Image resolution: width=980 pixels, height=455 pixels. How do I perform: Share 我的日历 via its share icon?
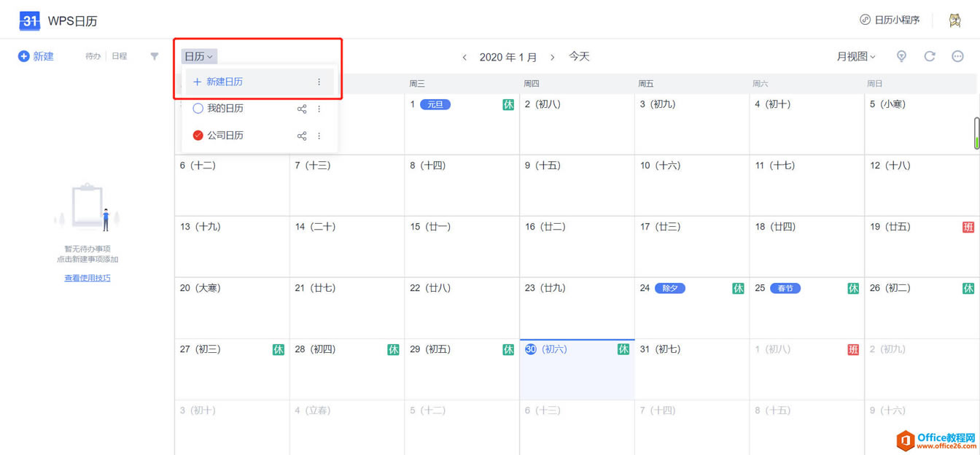302,109
